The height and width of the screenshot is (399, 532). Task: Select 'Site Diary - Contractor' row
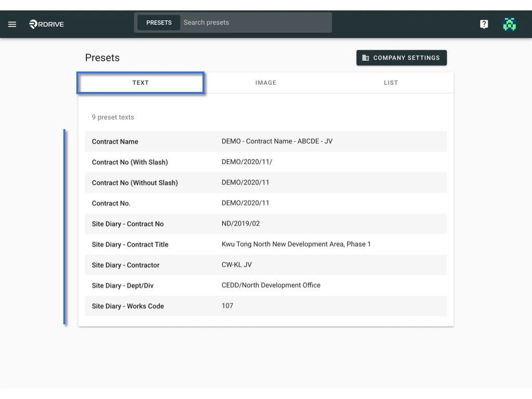265,265
